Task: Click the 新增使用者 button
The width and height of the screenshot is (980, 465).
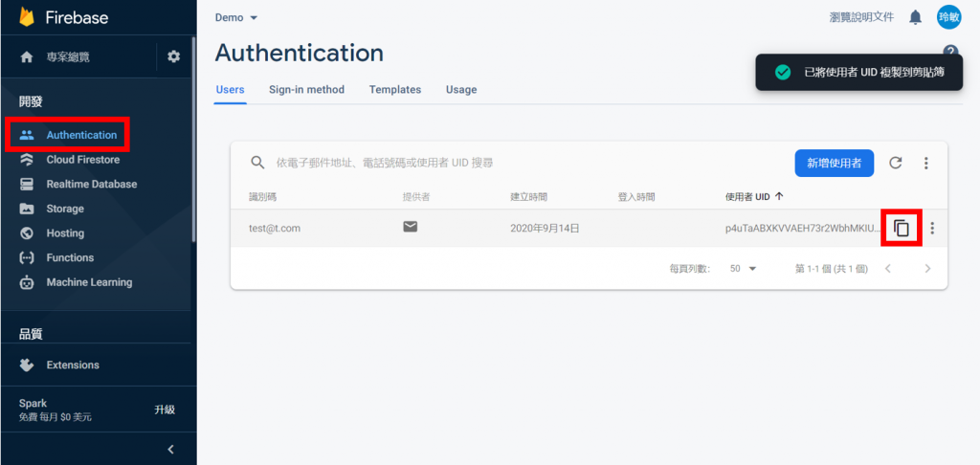Action: pos(835,163)
